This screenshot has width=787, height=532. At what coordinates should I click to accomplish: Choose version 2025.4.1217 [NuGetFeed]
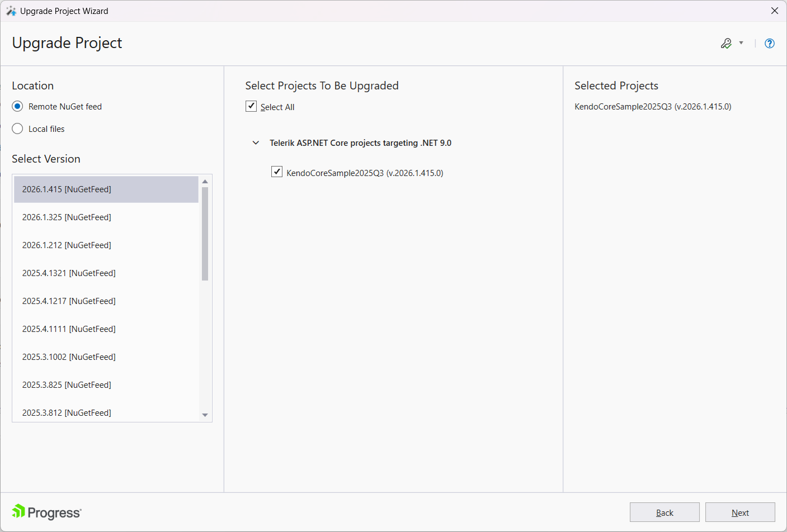point(106,301)
